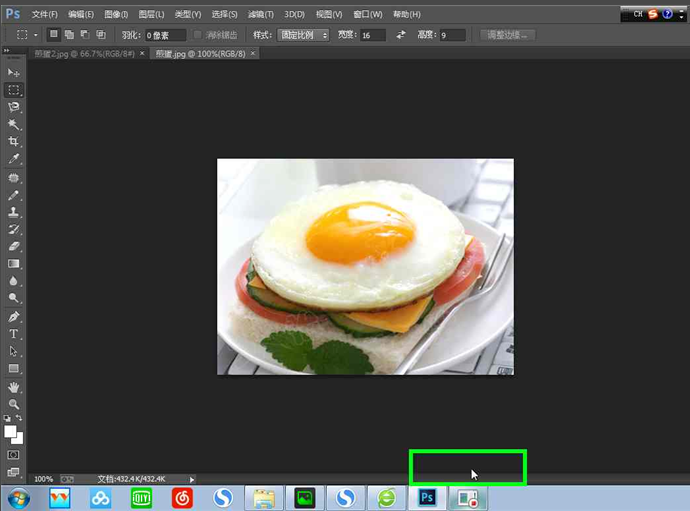Select the Lasso tool
Screen dimensions: 690x511
14,107
